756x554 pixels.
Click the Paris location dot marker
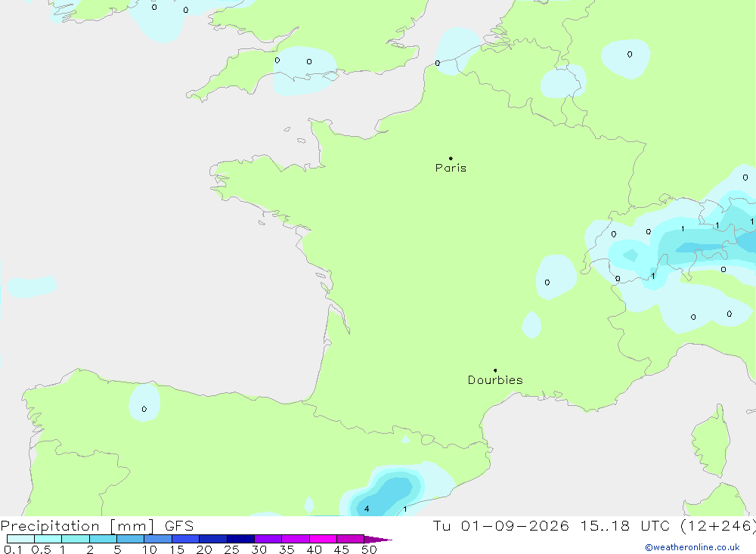tap(451, 158)
